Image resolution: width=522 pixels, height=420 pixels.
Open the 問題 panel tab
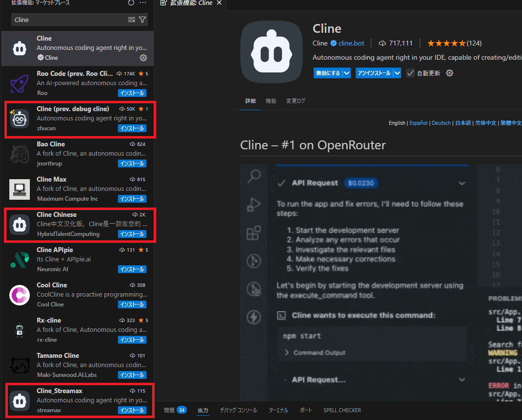175,410
